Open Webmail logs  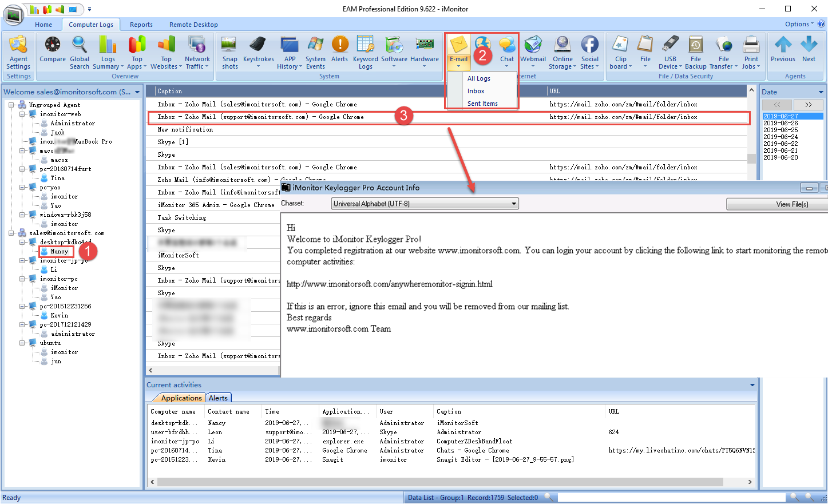click(533, 53)
